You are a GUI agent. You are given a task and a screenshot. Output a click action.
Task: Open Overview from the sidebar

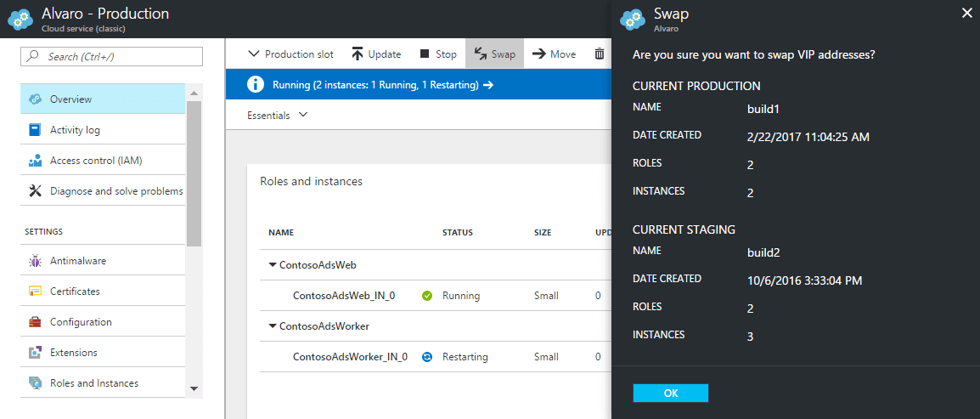(103, 99)
